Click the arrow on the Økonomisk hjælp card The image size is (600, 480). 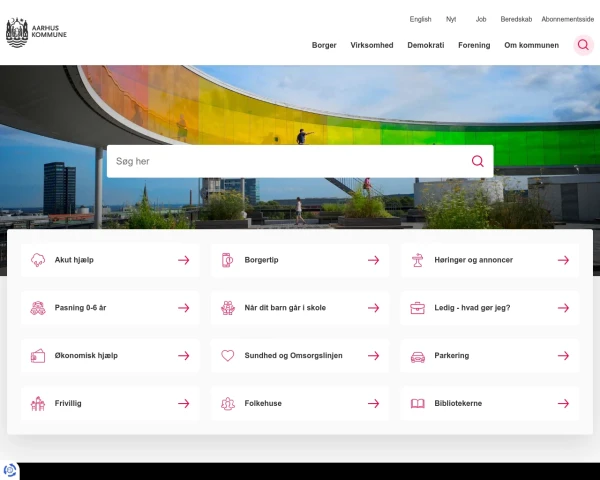pyautogui.click(x=184, y=356)
